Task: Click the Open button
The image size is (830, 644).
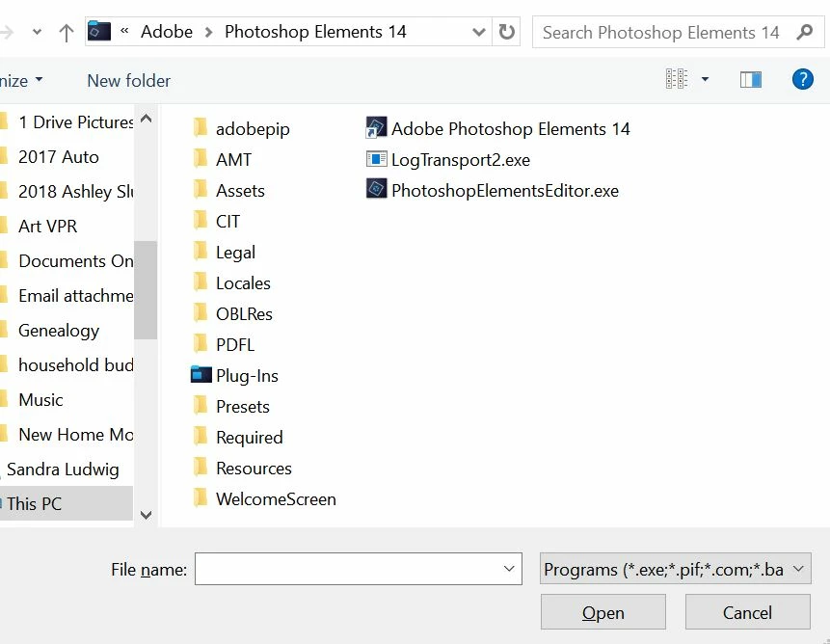Action: [x=602, y=612]
